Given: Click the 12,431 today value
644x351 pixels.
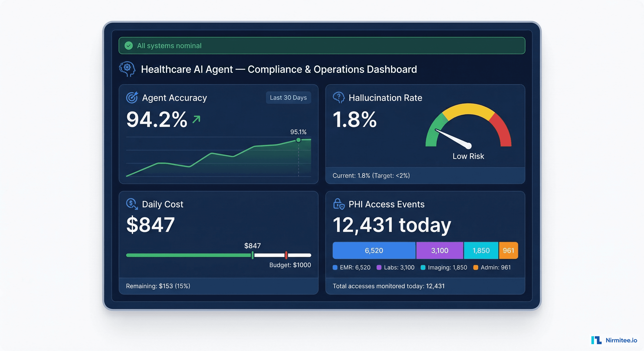Looking at the screenshot, I should click(392, 225).
